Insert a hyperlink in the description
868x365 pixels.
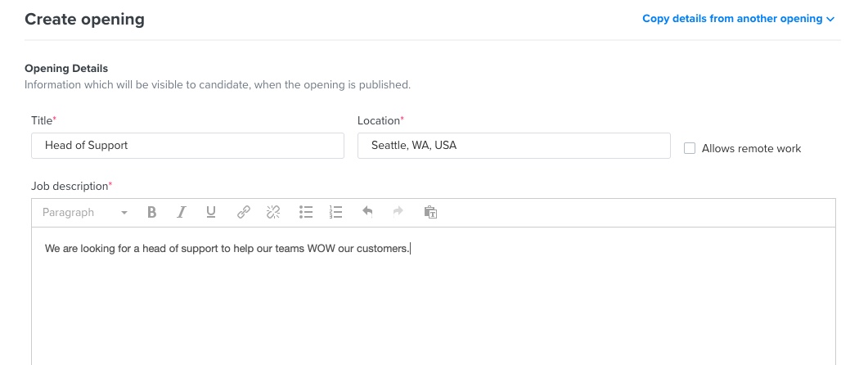click(x=243, y=213)
